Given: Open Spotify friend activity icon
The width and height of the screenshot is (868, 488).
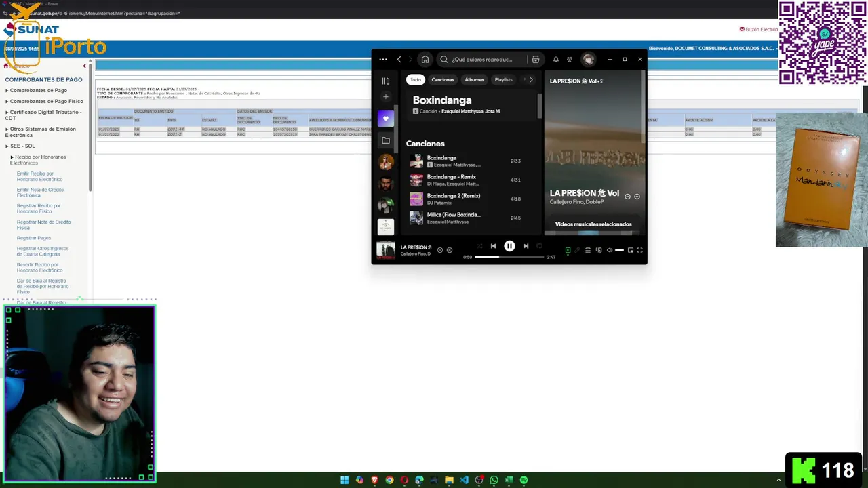Looking at the screenshot, I should click(x=570, y=60).
